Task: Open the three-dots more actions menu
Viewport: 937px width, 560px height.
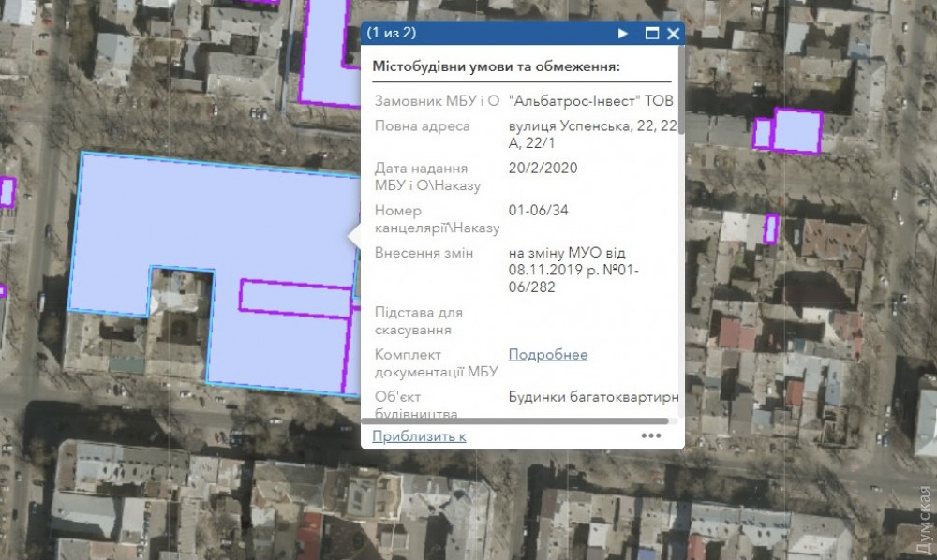Action: pyautogui.click(x=651, y=435)
